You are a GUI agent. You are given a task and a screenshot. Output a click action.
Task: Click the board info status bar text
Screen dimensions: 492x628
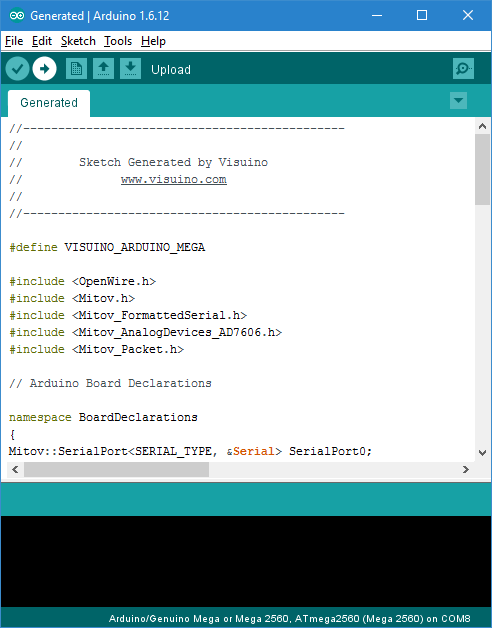click(x=289, y=618)
